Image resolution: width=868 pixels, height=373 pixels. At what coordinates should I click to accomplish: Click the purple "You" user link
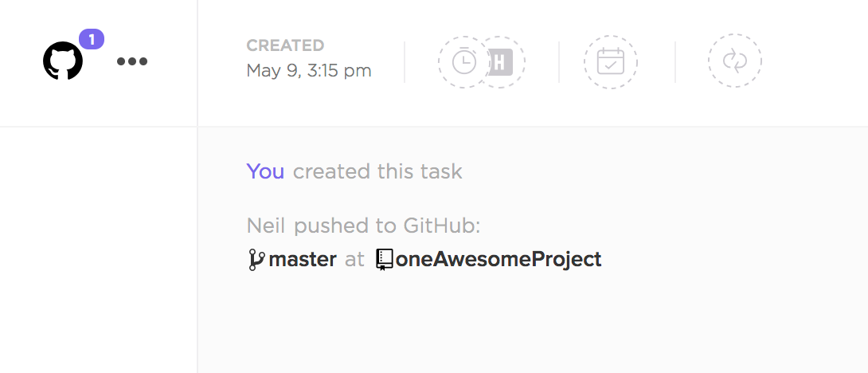(265, 171)
